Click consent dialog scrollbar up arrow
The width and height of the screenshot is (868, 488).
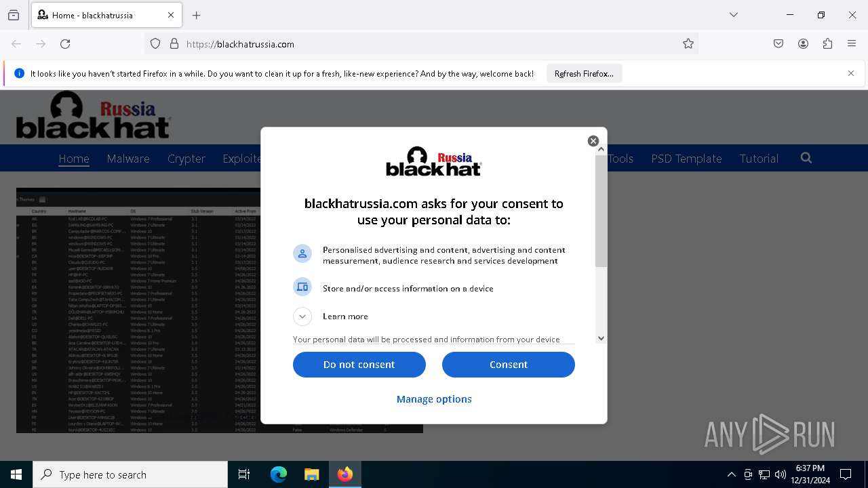pos(601,149)
